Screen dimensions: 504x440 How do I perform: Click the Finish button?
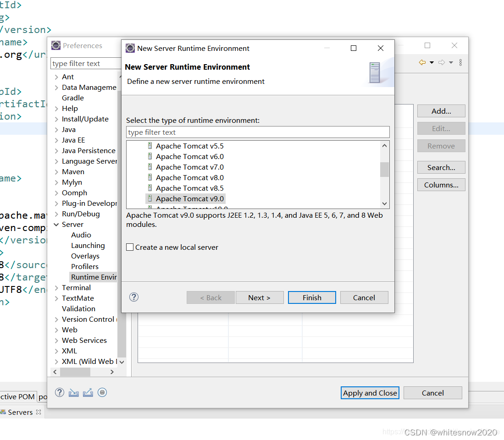click(x=312, y=297)
